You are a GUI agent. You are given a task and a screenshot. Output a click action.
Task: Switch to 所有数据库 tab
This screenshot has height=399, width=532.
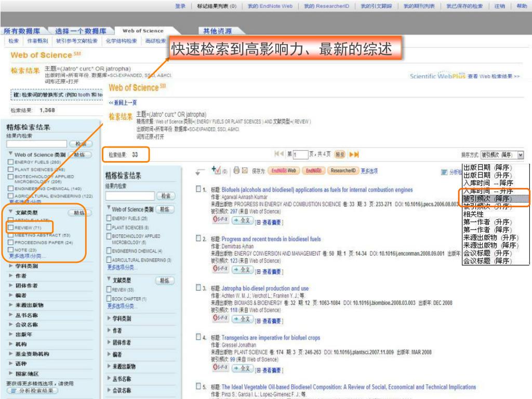click(x=22, y=31)
